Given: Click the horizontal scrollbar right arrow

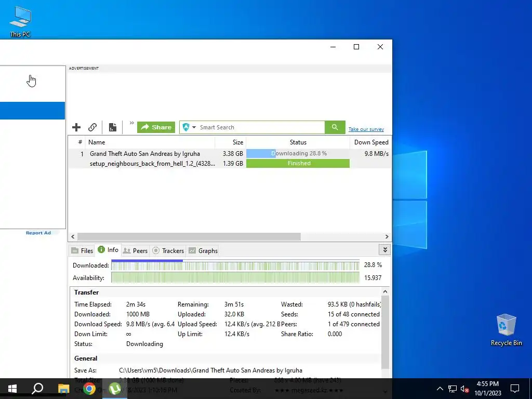Looking at the screenshot, I should pyautogui.click(x=387, y=236).
